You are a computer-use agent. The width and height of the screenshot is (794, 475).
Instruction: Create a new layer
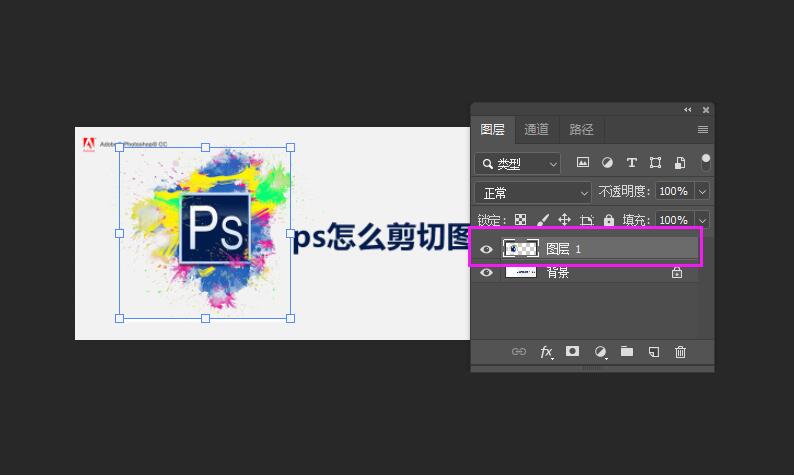click(654, 351)
